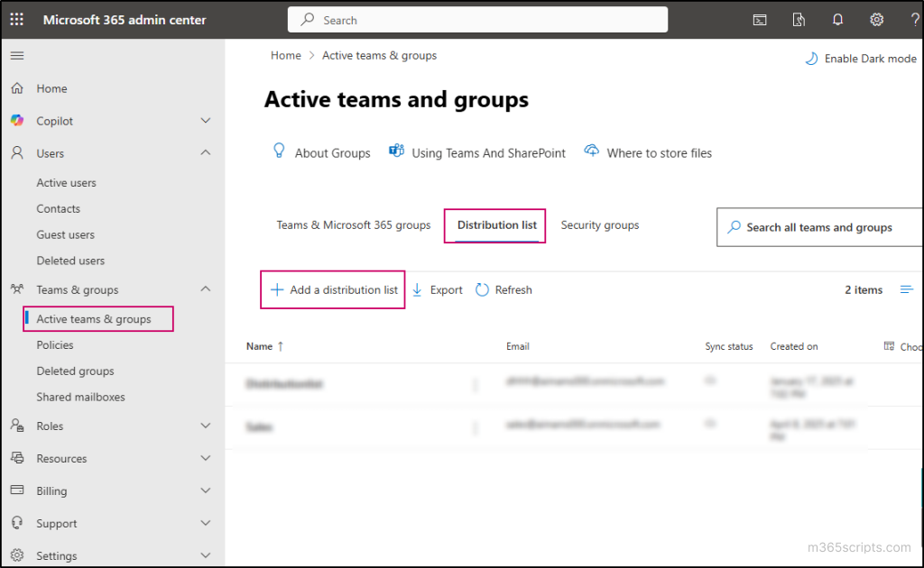924x568 pixels.
Task: Open the Choose columns icon
Action: [888, 345]
